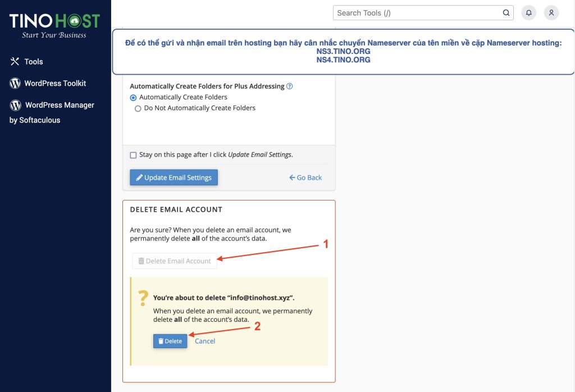Tick the Stay on this page checkbox
Screen dimensions: 575x392
tap(133, 155)
